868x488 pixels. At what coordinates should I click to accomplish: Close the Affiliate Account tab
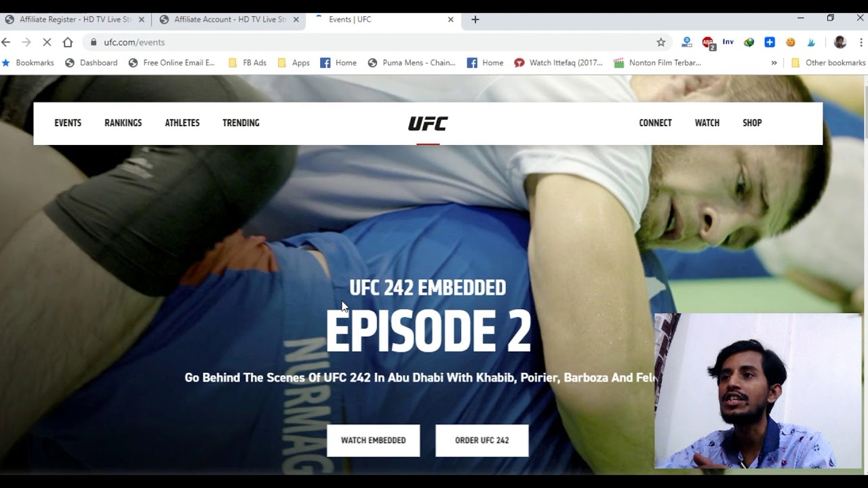coord(296,20)
